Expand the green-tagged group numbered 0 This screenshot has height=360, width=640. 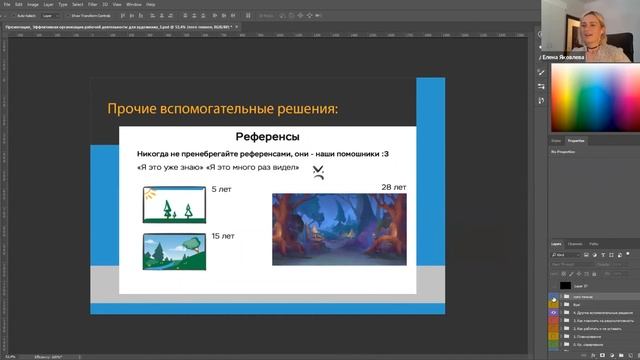[561, 344]
